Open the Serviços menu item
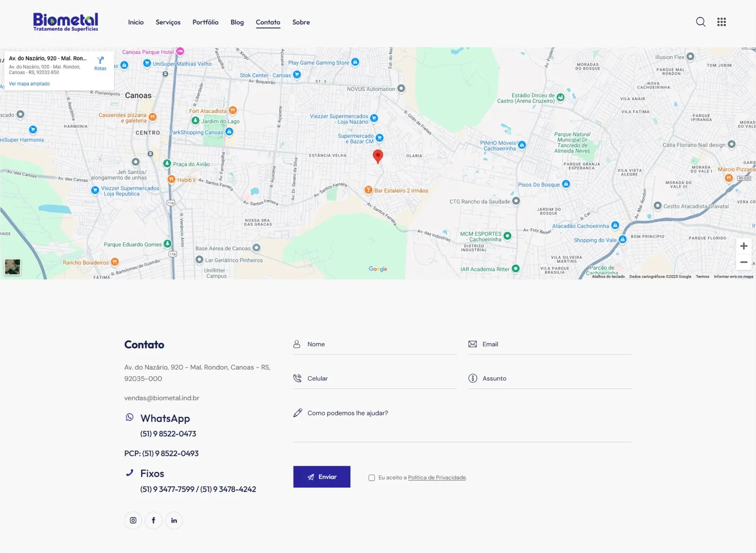Image resolution: width=756 pixels, height=553 pixels. 168,22
